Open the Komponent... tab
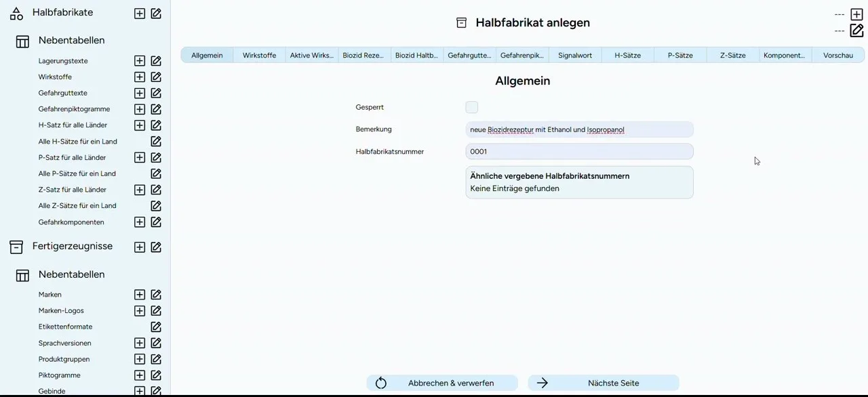868x397 pixels. (785, 55)
